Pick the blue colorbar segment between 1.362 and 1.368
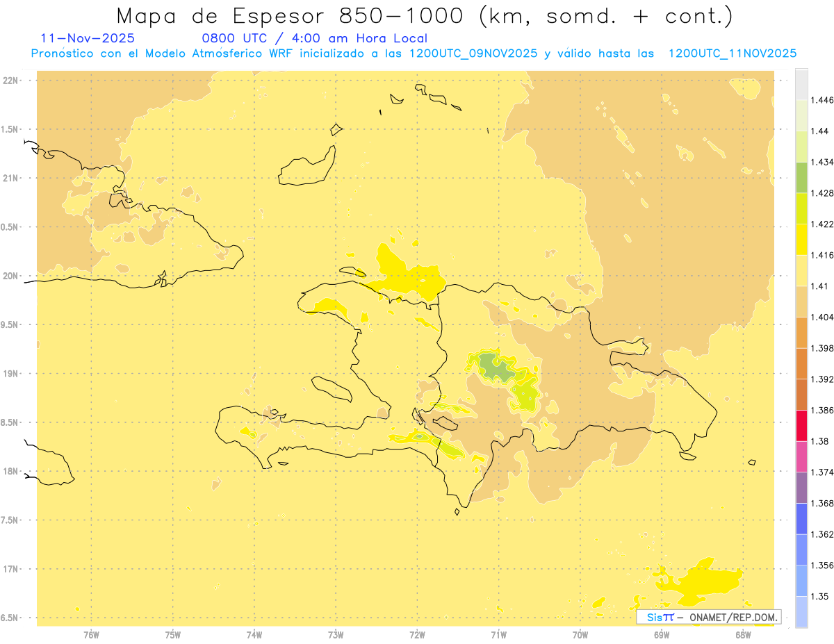The height and width of the screenshot is (644, 834). coord(801,518)
